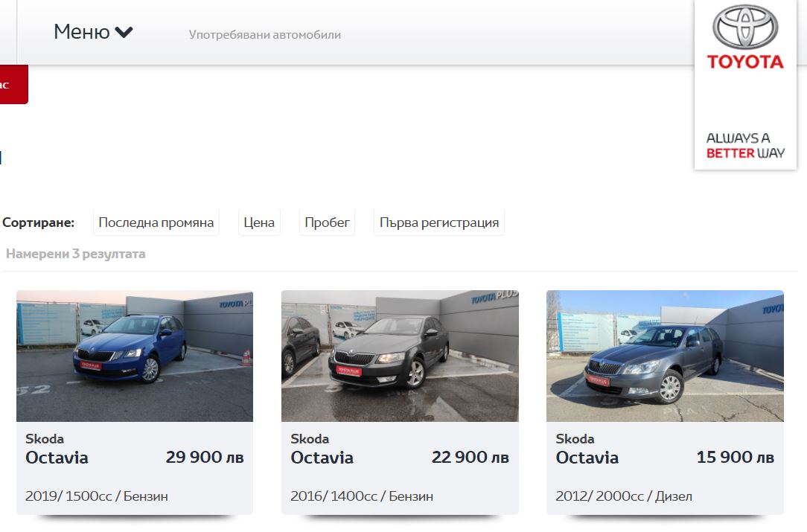Sort by Първа регистрация
Viewport: 807px width, 532px height.
[438, 222]
